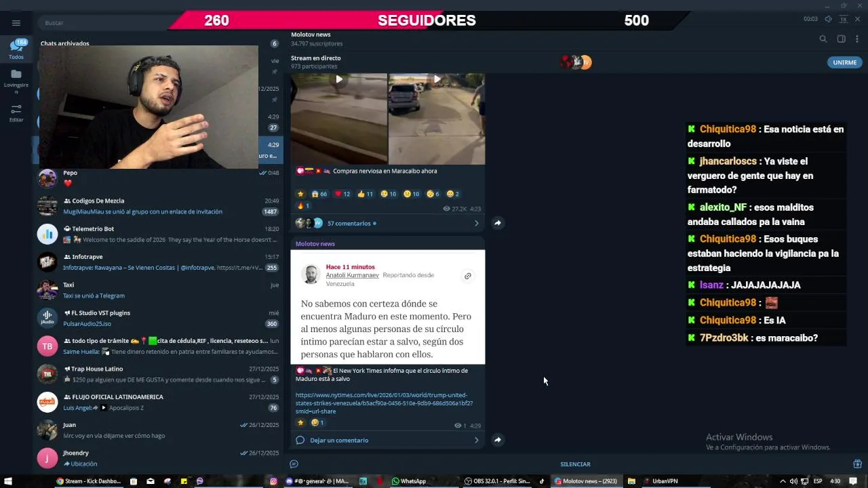Click the crying reaction with 6
Image resolution: width=868 pixels, height=488 pixels.
[x=433, y=194]
